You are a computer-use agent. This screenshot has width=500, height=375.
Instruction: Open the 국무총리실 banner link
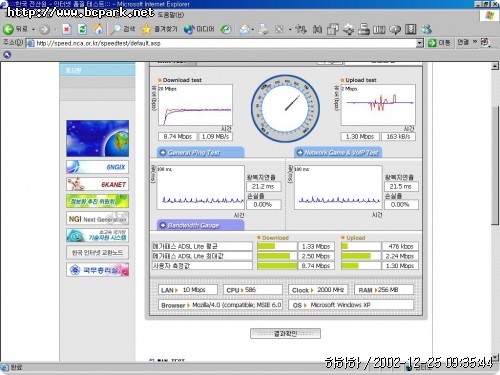coord(97,270)
